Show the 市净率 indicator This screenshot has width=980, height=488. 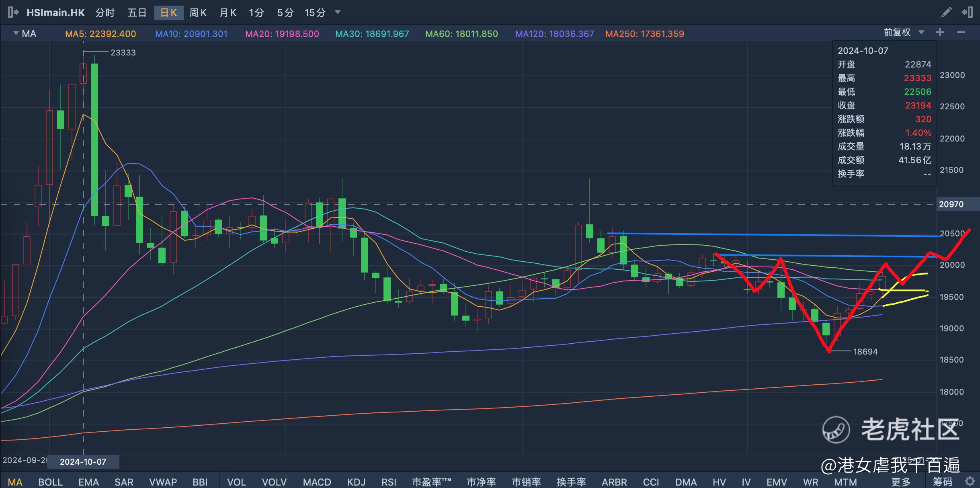(x=481, y=482)
